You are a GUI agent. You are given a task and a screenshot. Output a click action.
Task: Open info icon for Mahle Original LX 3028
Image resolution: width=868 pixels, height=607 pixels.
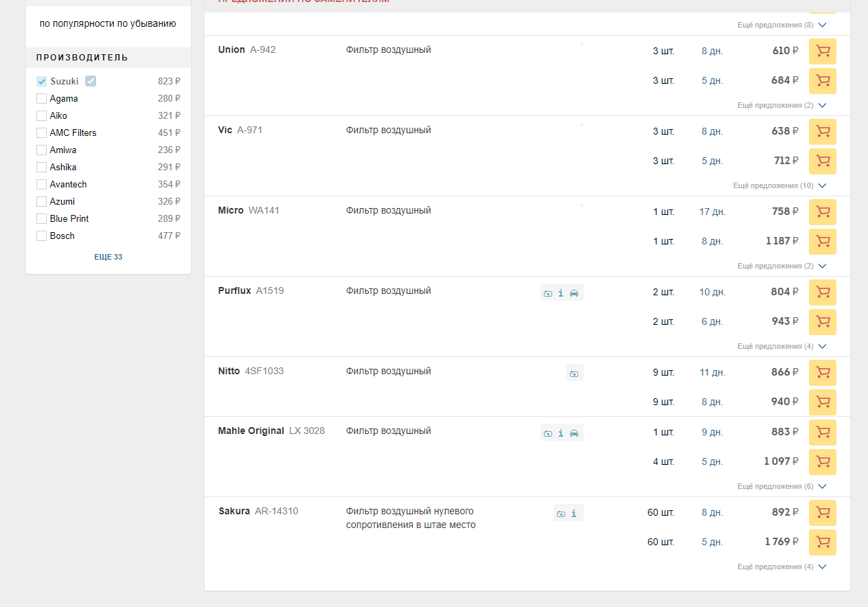[561, 433]
